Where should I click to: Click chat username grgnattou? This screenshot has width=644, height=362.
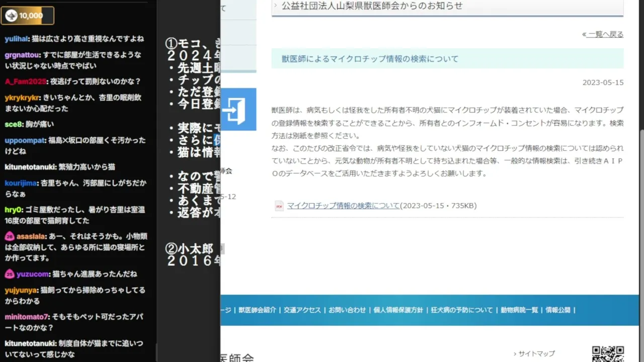23,55
